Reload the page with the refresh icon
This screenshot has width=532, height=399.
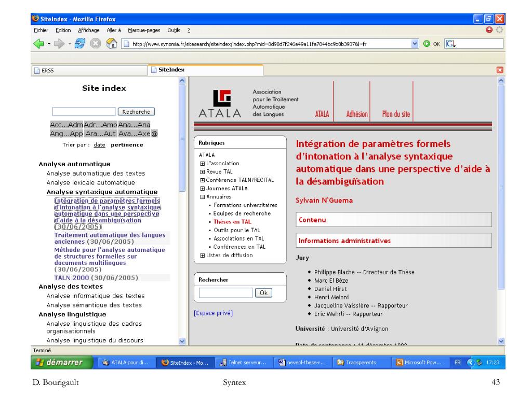pos(79,44)
